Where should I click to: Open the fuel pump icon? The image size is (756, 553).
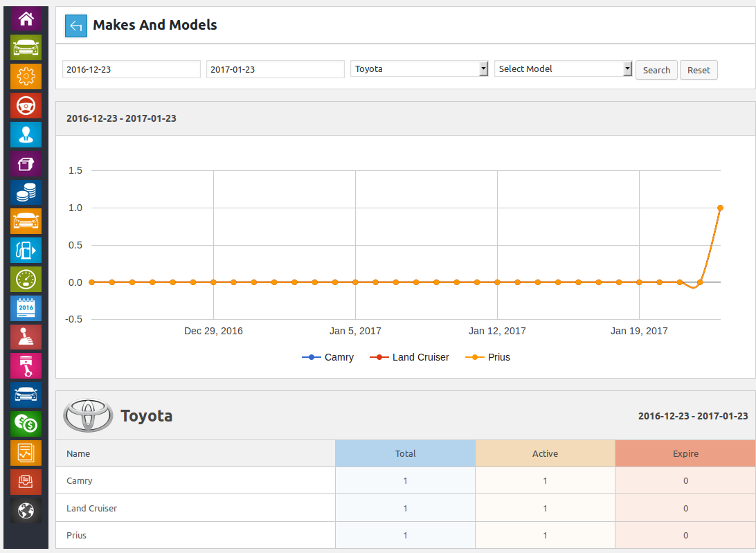click(26, 251)
